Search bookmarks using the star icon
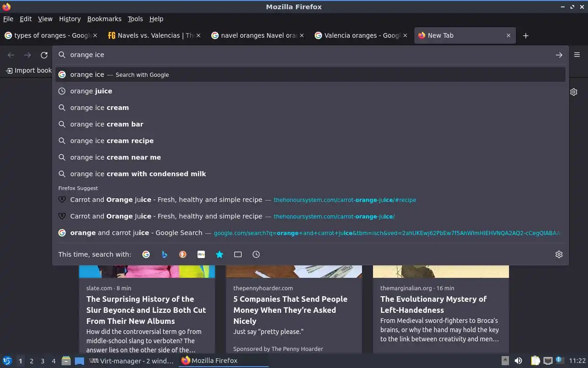The height and width of the screenshot is (368, 588). click(220, 254)
